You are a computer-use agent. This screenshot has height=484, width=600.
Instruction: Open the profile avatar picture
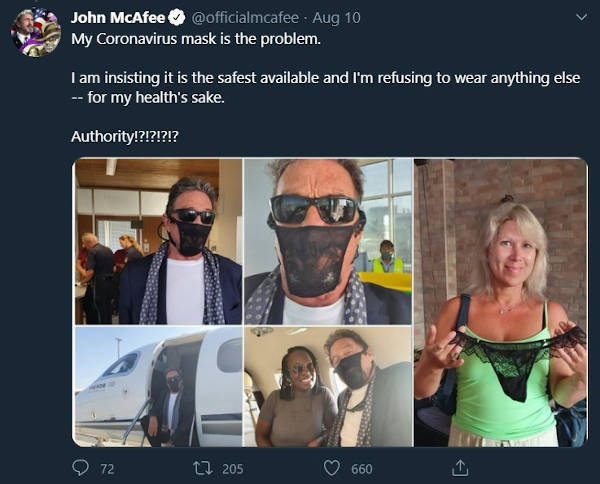[x=36, y=32]
